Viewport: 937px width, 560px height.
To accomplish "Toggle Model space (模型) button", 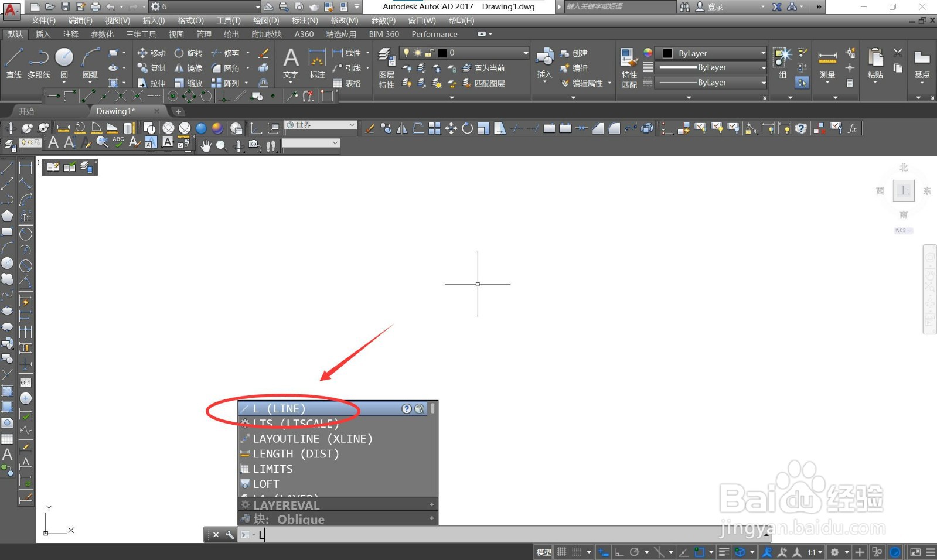I will 544,552.
